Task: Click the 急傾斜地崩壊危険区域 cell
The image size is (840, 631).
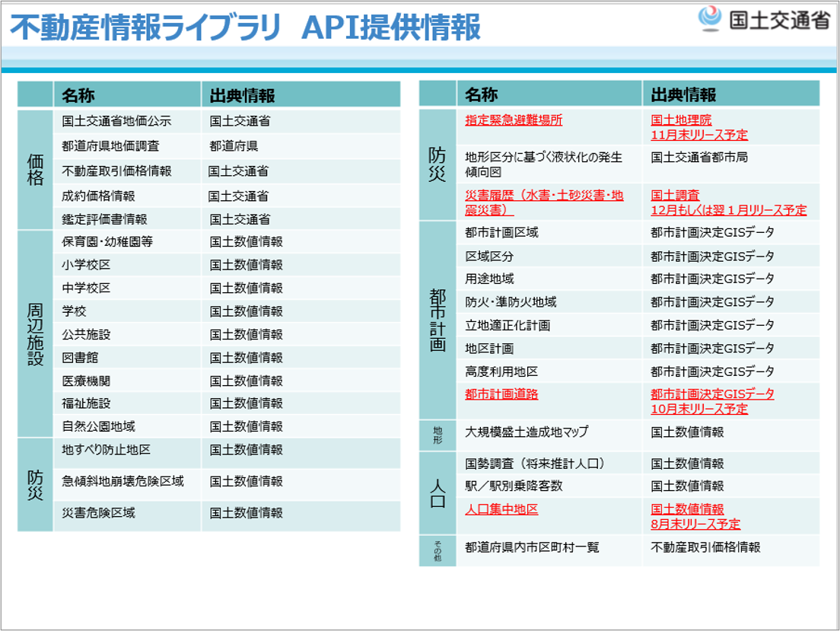Action: pos(123,482)
